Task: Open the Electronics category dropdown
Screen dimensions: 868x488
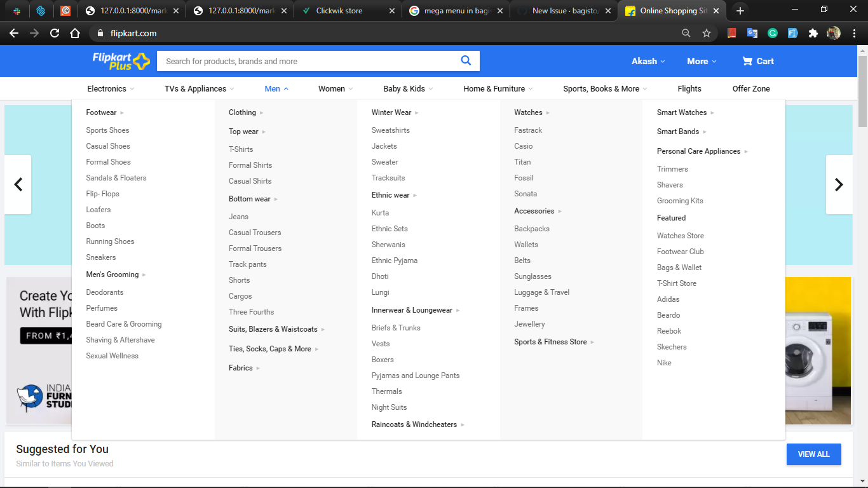Action: coord(111,88)
